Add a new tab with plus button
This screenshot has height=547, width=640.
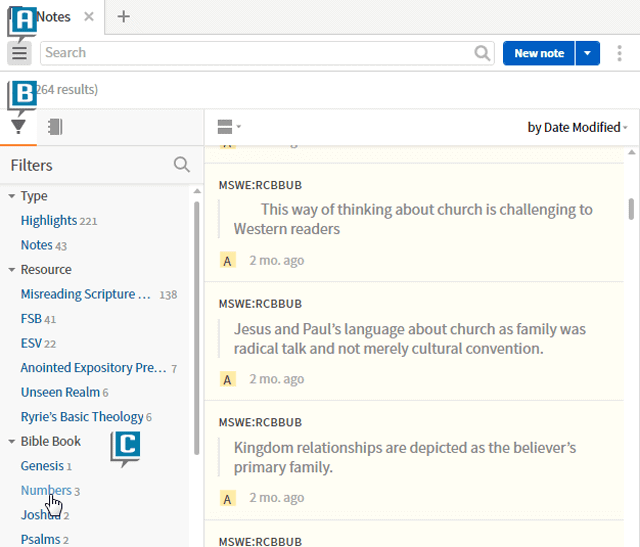point(123,17)
